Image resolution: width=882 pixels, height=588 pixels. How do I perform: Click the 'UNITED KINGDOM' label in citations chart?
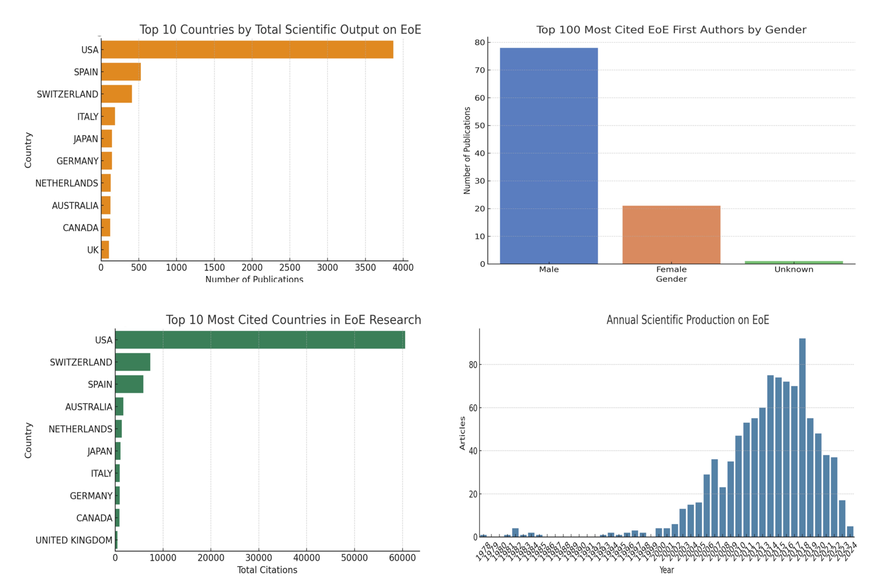74,540
